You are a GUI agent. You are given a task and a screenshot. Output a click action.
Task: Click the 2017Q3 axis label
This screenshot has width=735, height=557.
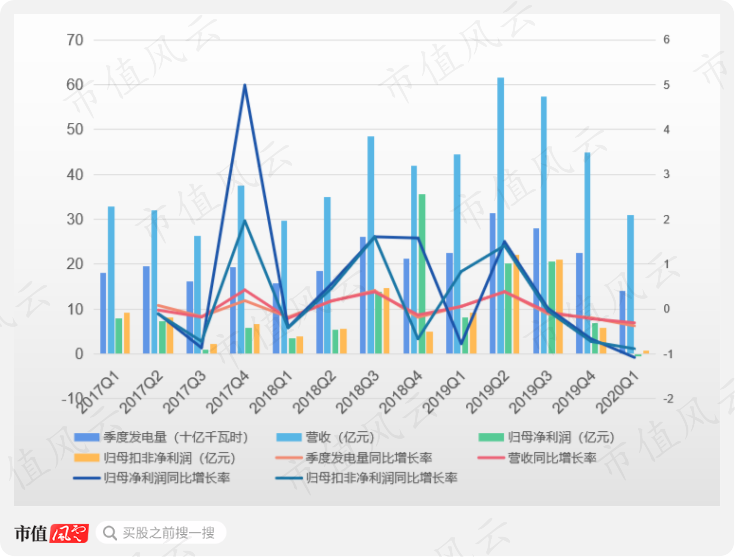[x=185, y=393]
